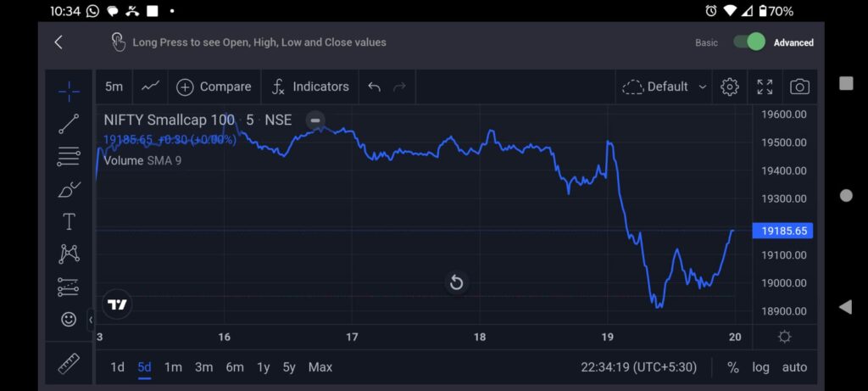Open the emoji icons tool
Screen dimensions: 868x391
(x=69, y=319)
